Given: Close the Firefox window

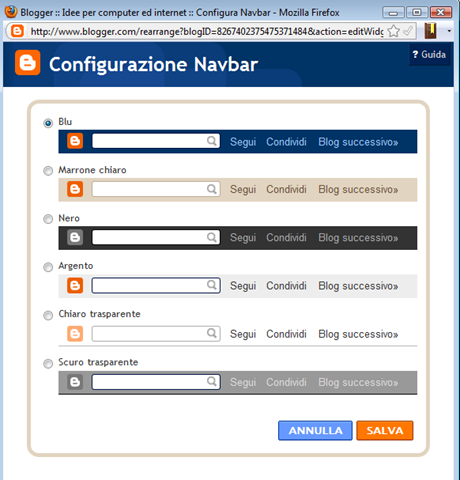Looking at the screenshot, I should [x=441, y=13].
